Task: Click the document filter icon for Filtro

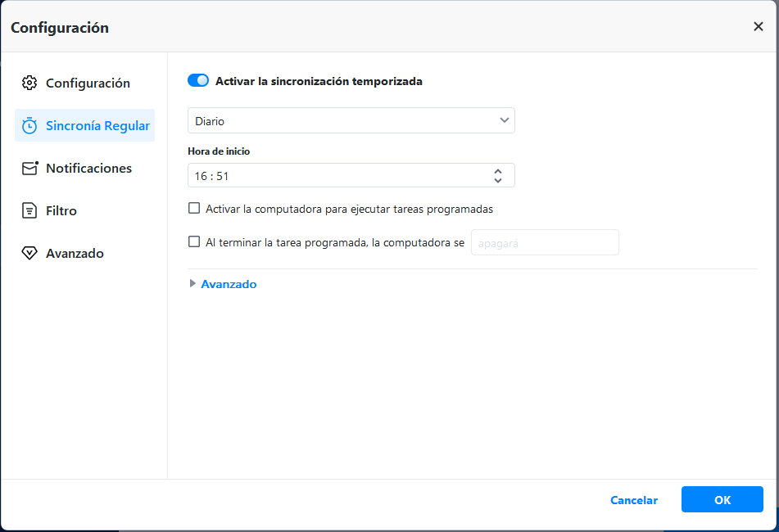Action: [x=29, y=211]
